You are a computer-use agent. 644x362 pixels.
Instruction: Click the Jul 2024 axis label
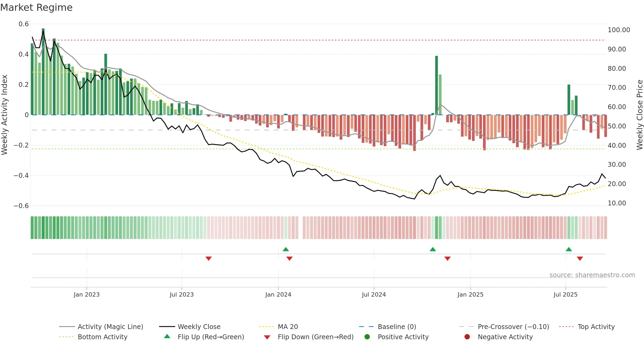coord(374,295)
